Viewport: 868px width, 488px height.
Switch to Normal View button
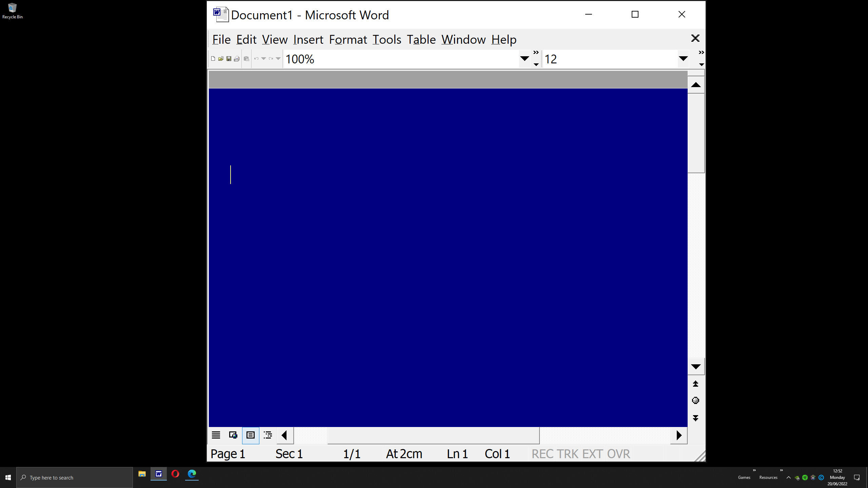(x=216, y=435)
